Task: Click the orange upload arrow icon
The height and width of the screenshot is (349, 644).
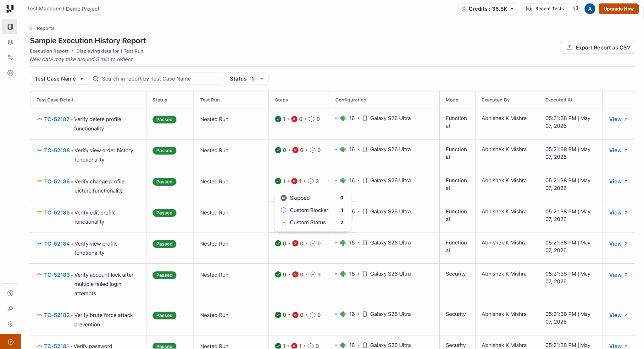Action: tap(10, 342)
